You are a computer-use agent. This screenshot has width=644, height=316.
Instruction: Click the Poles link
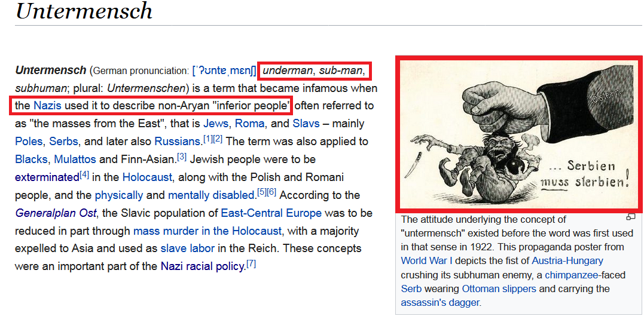coord(29,142)
